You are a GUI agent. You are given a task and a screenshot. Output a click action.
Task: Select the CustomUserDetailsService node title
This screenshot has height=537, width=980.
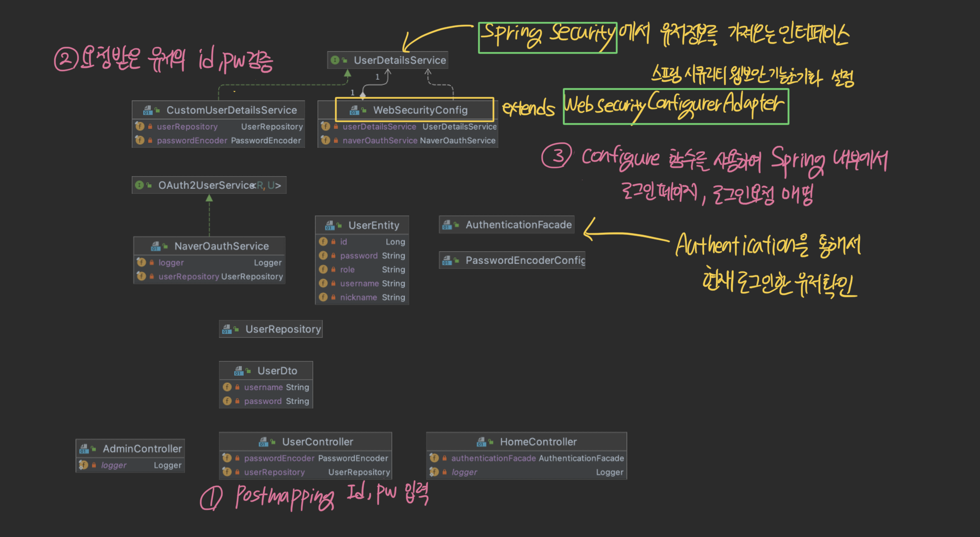coord(232,110)
